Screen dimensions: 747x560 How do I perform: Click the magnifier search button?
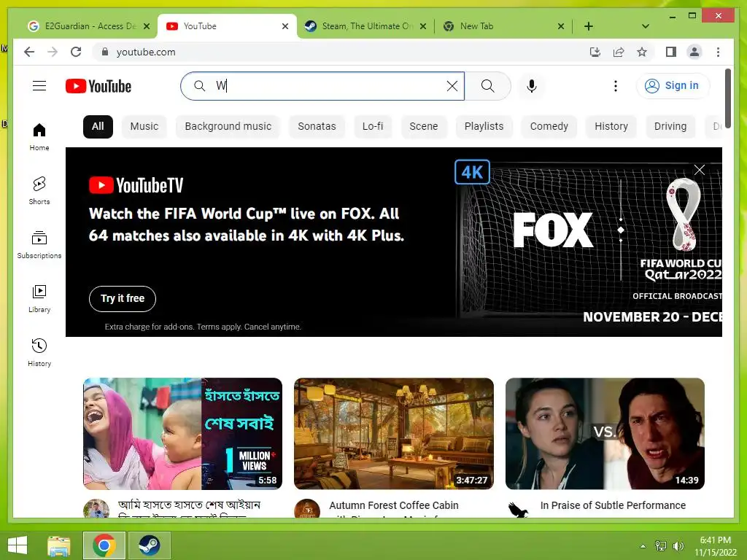[487, 86]
